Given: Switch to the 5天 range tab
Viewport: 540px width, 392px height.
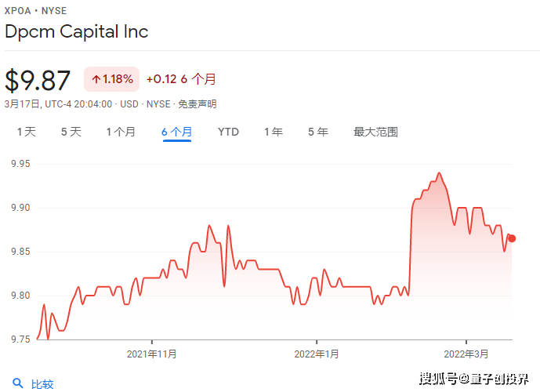Looking at the screenshot, I should (x=71, y=132).
